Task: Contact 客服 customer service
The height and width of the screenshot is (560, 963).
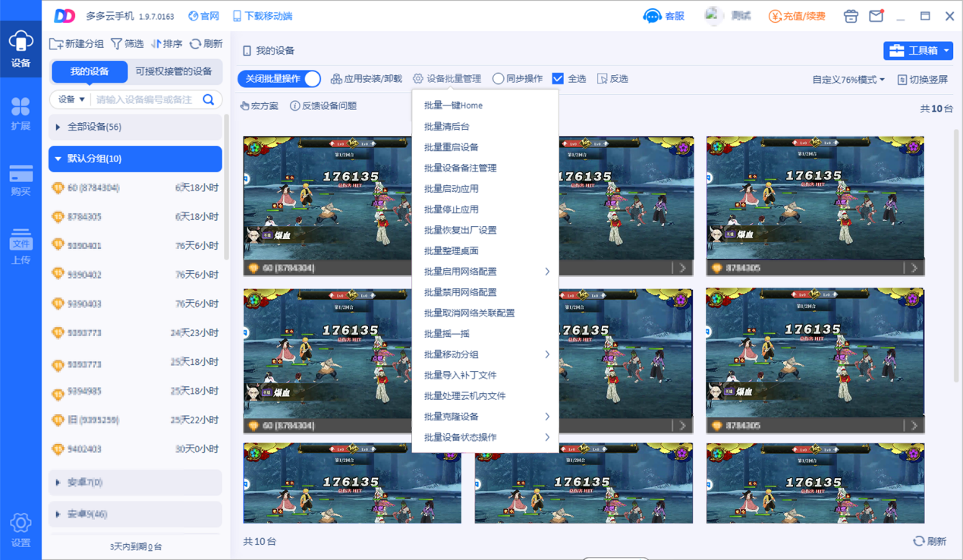Action: [x=664, y=16]
